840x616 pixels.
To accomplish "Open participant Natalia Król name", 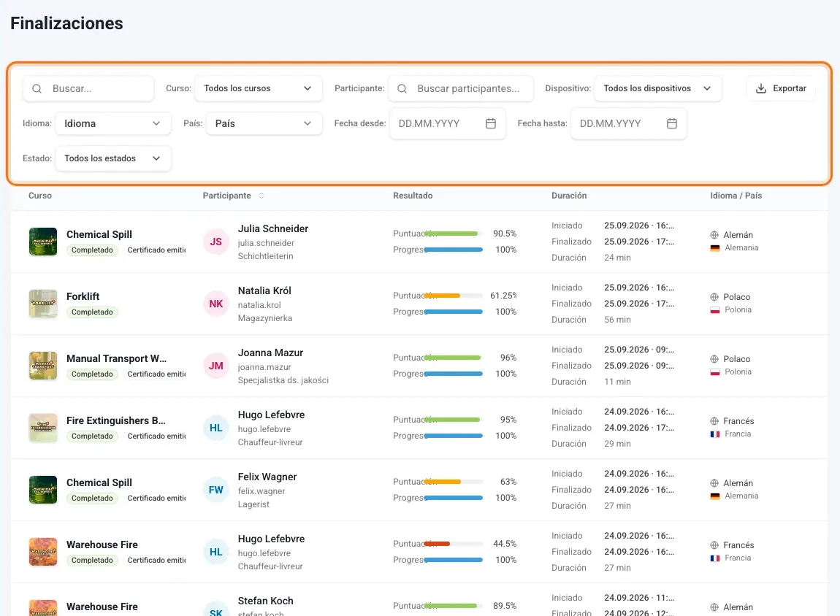I will (x=264, y=291).
